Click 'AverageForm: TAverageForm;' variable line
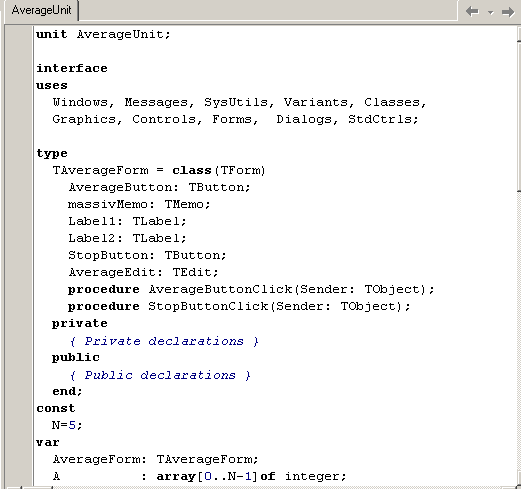The width and height of the screenshot is (521, 489). [x=155, y=459]
